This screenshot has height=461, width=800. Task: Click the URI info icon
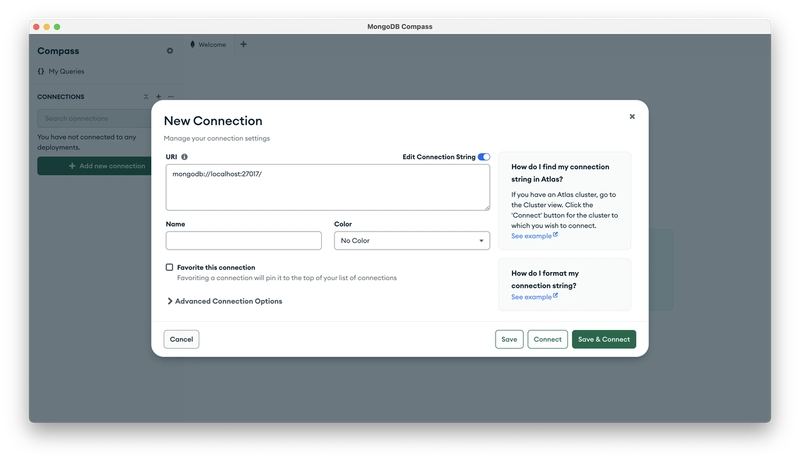pos(184,157)
